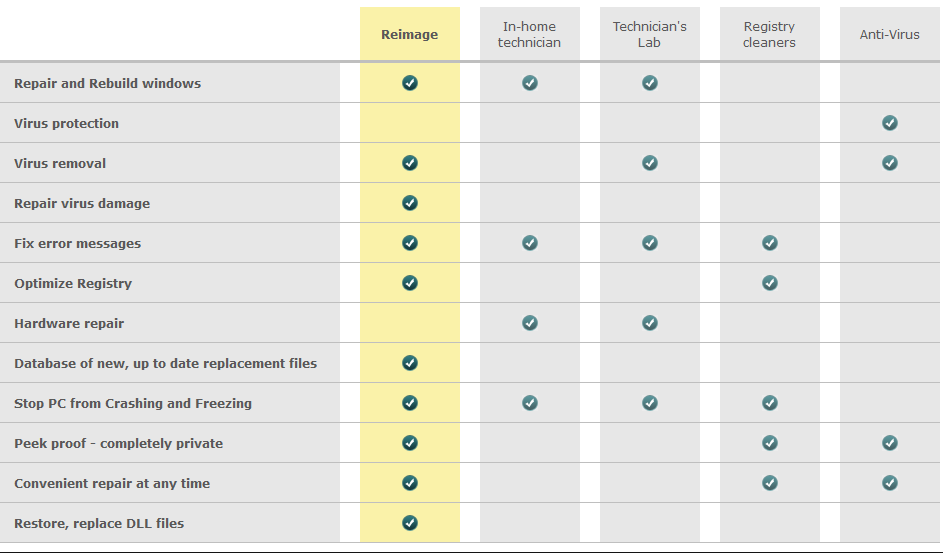Viewport: 943px width, 553px height.
Task: Click Reimage checkmark for Repair virus damage
Action: tap(410, 203)
